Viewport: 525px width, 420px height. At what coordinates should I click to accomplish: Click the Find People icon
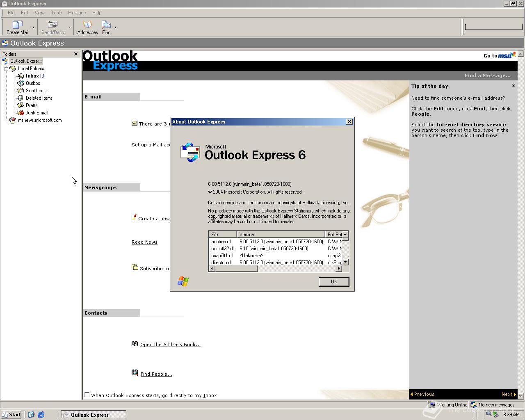[135, 372]
